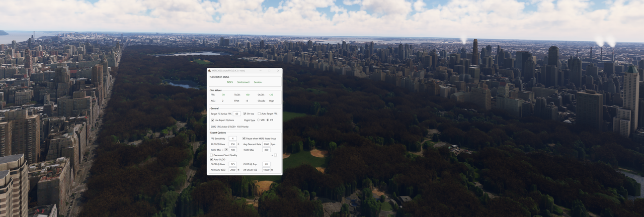Screen dimensions: 644x217
Task: Click the Session status text
Action: [258, 82]
